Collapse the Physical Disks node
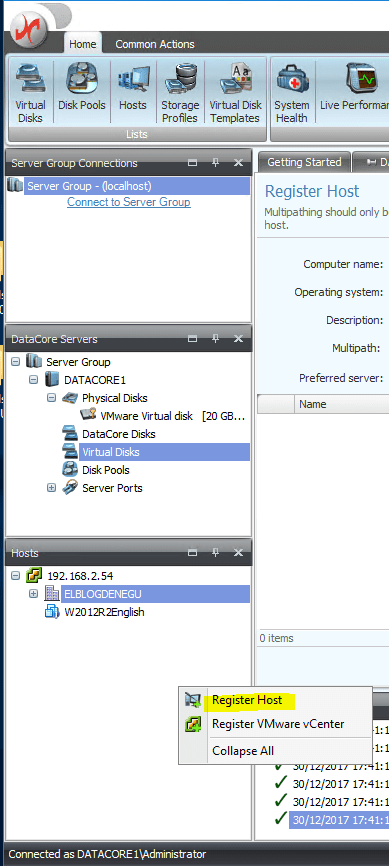The width and height of the screenshot is (389, 866). pyautogui.click(x=51, y=398)
